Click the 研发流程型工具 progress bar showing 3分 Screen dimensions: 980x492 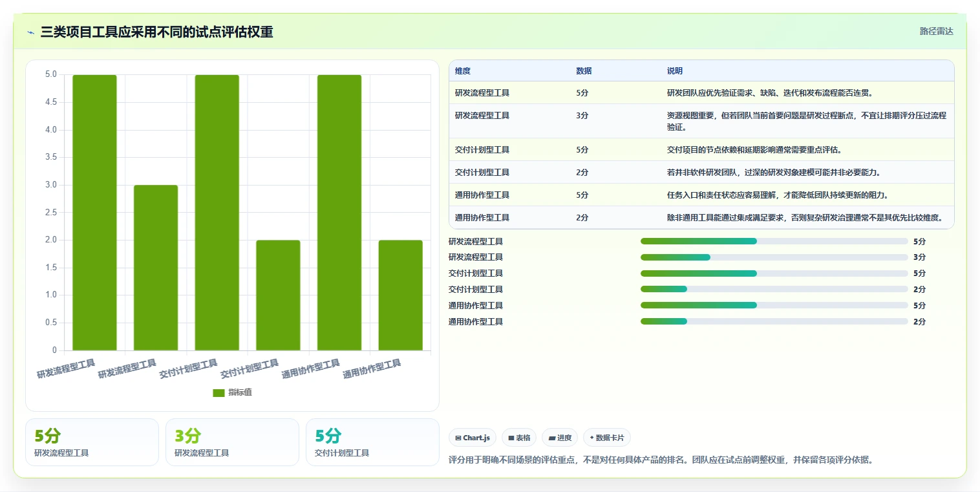click(774, 257)
